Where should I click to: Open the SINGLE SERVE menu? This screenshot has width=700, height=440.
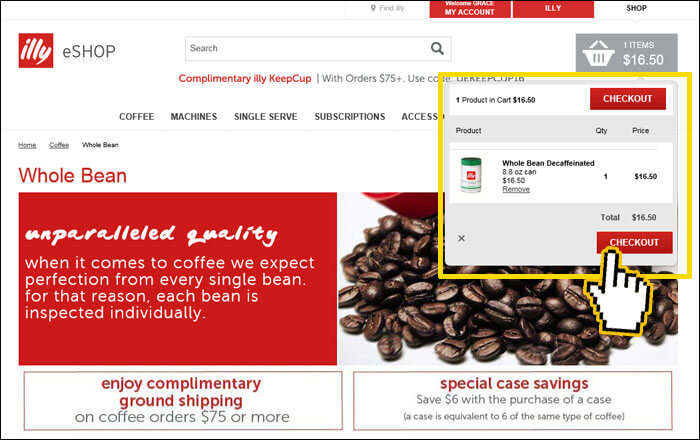click(266, 116)
